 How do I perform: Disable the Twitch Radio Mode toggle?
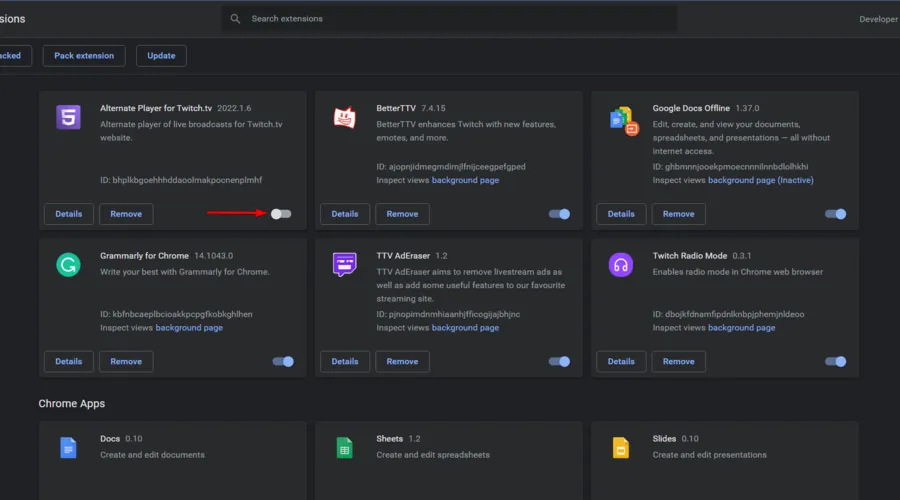835,361
